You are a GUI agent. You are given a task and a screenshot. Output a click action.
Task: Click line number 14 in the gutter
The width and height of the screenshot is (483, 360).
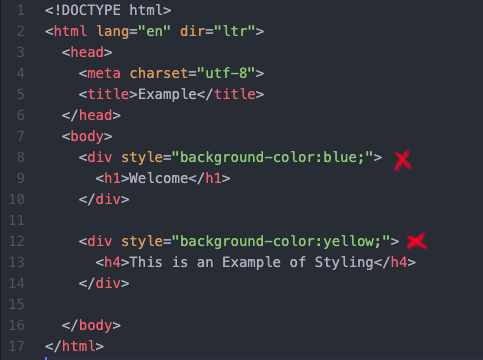pos(17,283)
